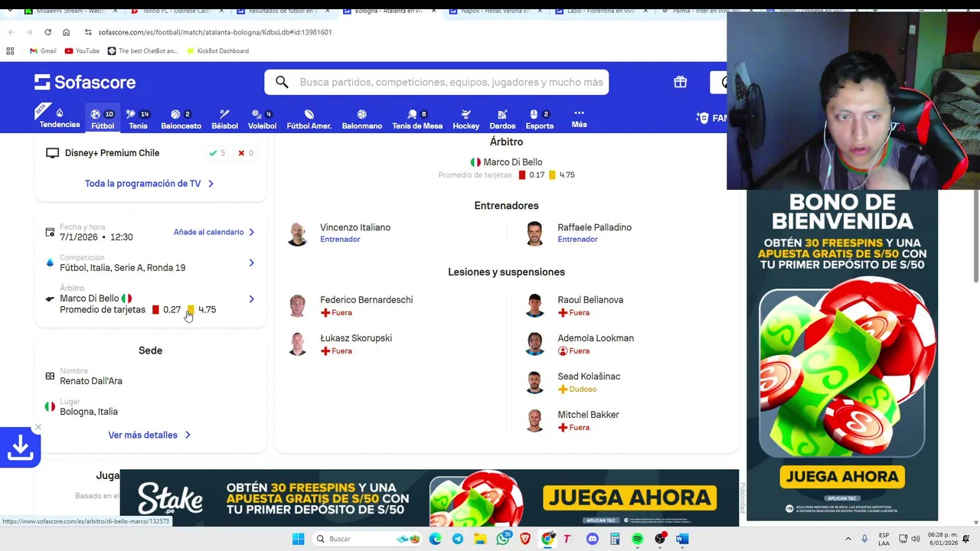
Task: Click the Windows Start button
Action: coord(298,539)
